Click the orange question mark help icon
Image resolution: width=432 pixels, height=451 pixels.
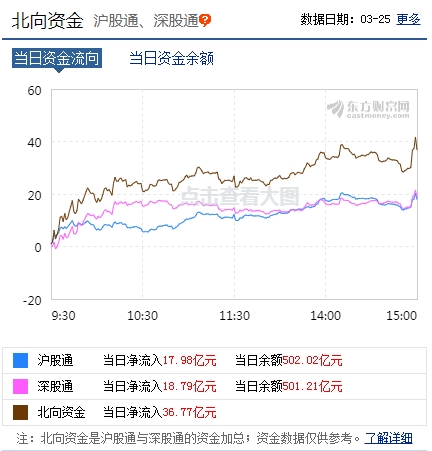205,20
